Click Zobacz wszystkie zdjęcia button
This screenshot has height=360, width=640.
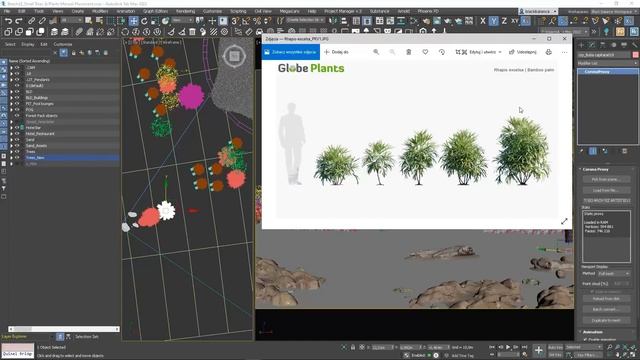point(290,52)
